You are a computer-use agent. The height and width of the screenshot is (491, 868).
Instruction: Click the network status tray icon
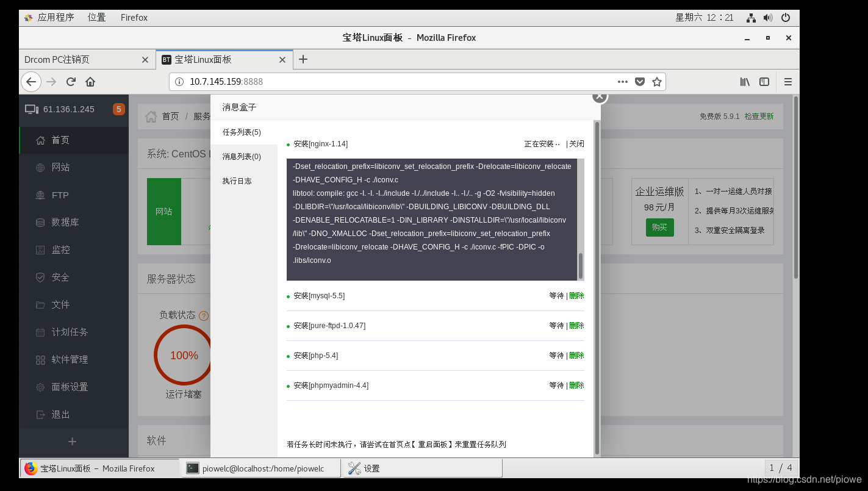[x=751, y=18]
